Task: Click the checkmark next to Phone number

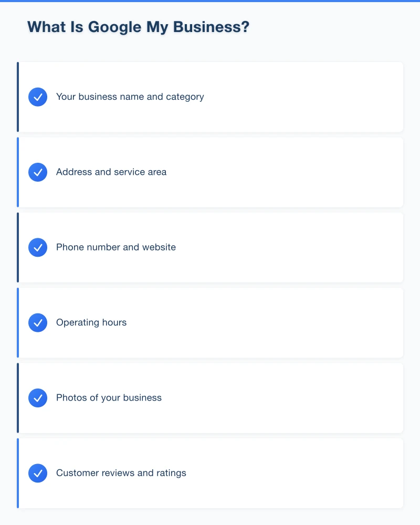Action: 38,247
